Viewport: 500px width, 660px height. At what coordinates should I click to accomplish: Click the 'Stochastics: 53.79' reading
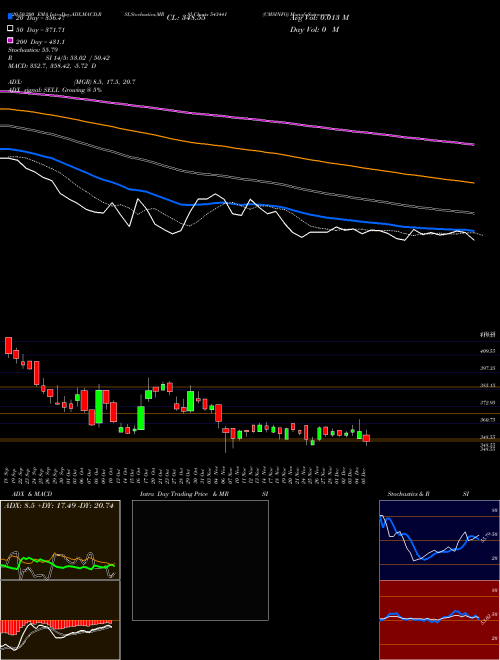click(33, 50)
